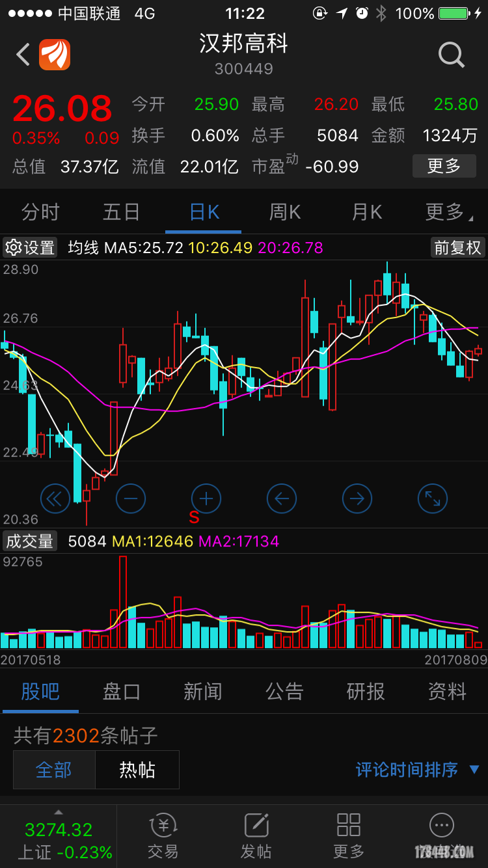Viewport: 488px width, 868px height.
Task: Tap the current price 26.08
Action: point(62,109)
